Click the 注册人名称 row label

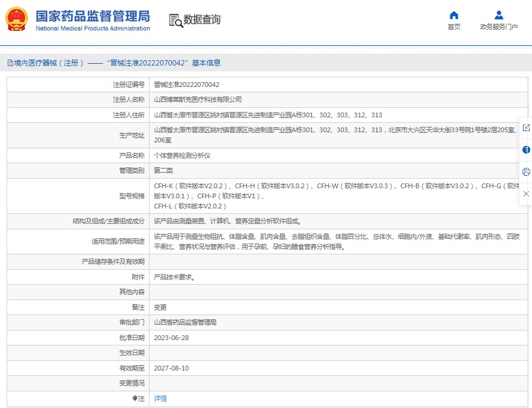tap(129, 99)
